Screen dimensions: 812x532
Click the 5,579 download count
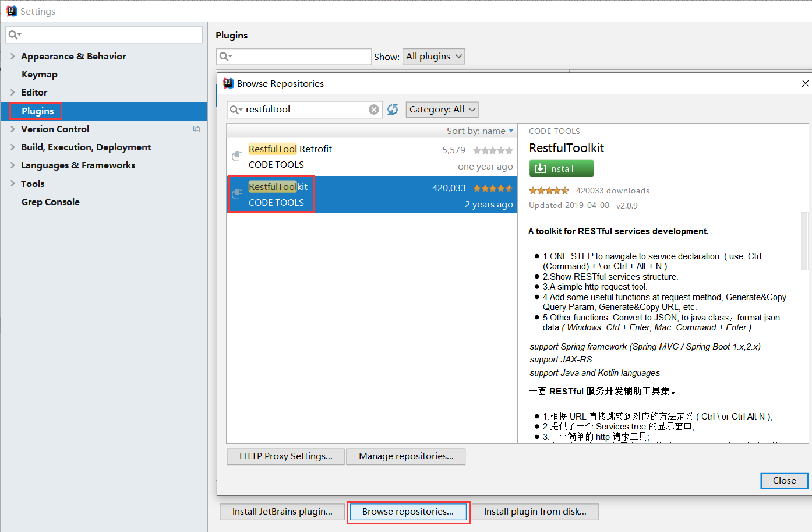[454, 150]
